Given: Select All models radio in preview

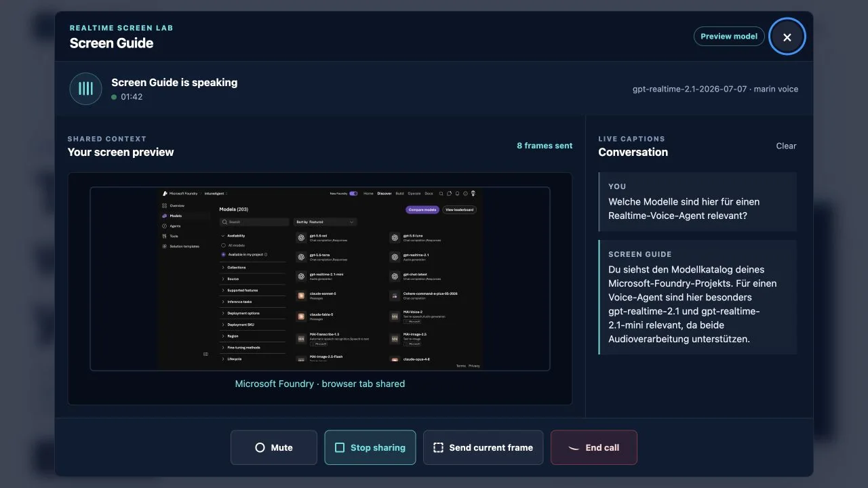Looking at the screenshot, I should point(224,245).
